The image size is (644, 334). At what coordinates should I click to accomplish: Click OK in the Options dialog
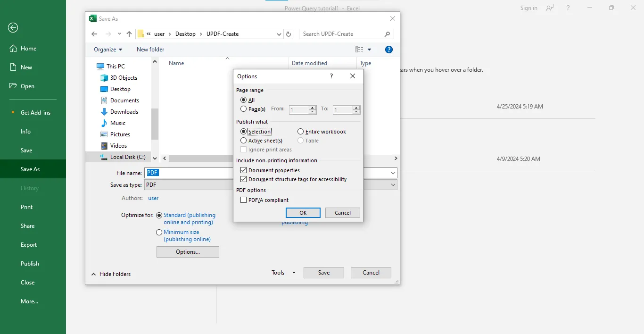coord(303,212)
